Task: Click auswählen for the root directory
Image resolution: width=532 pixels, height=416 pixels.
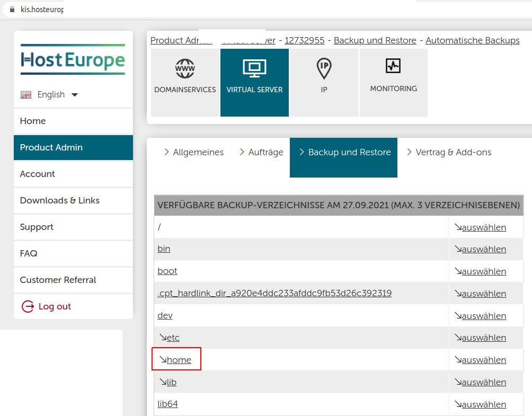Action: [483, 227]
